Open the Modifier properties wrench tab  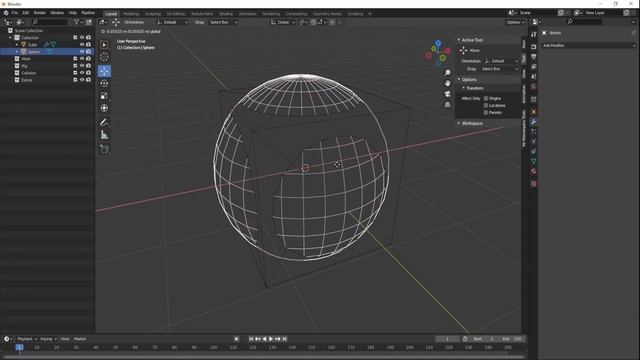pos(533,122)
